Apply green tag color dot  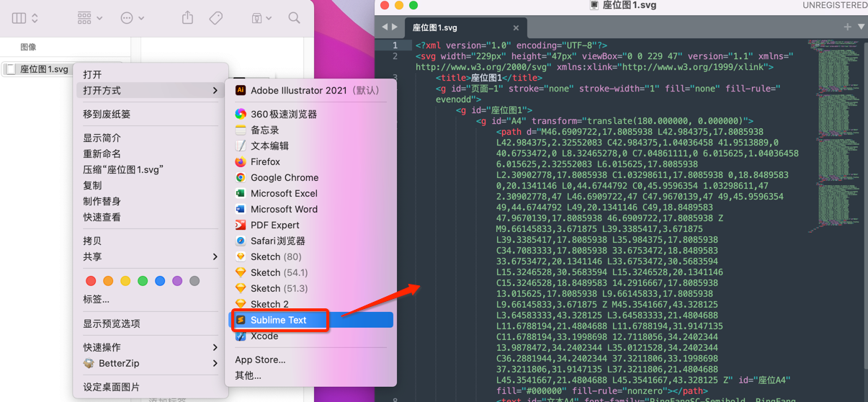coord(143,281)
